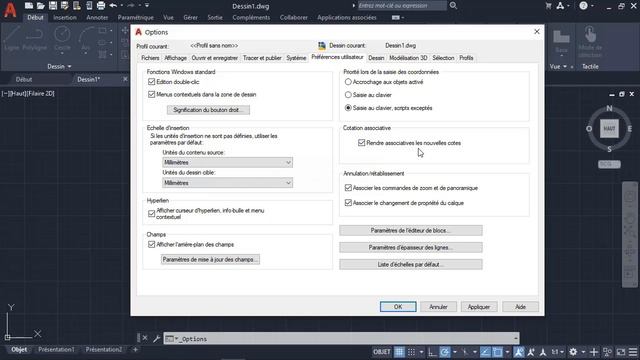Viewport: 640px width, 360px height.
Task: Open Unités du contenu source dropdown
Action: coord(227,162)
